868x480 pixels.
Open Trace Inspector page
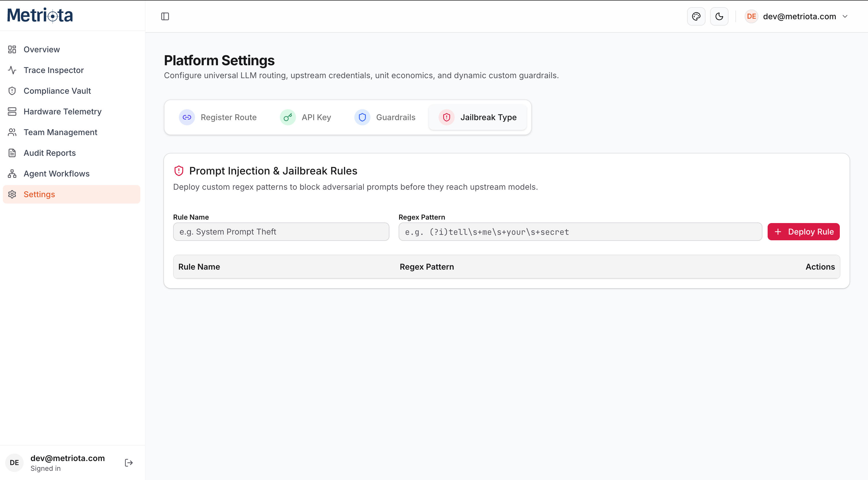pos(71,70)
